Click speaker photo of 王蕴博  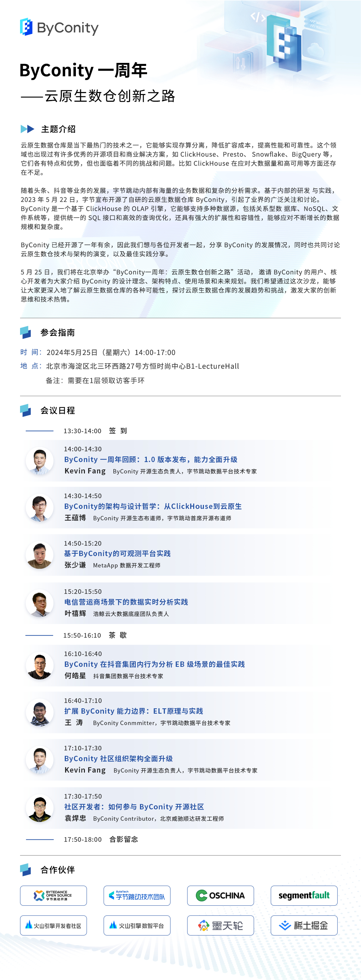pyautogui.click(x=39, y=508)
